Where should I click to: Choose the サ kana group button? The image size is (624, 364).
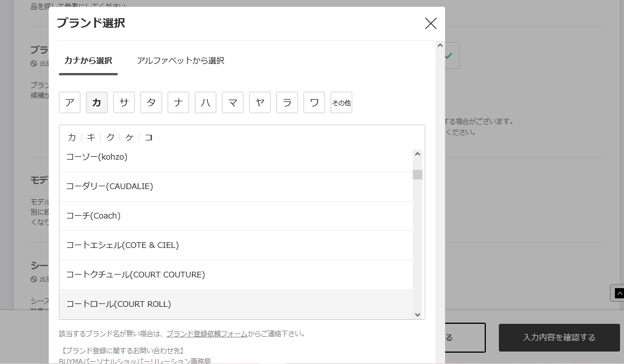point(124,102)
